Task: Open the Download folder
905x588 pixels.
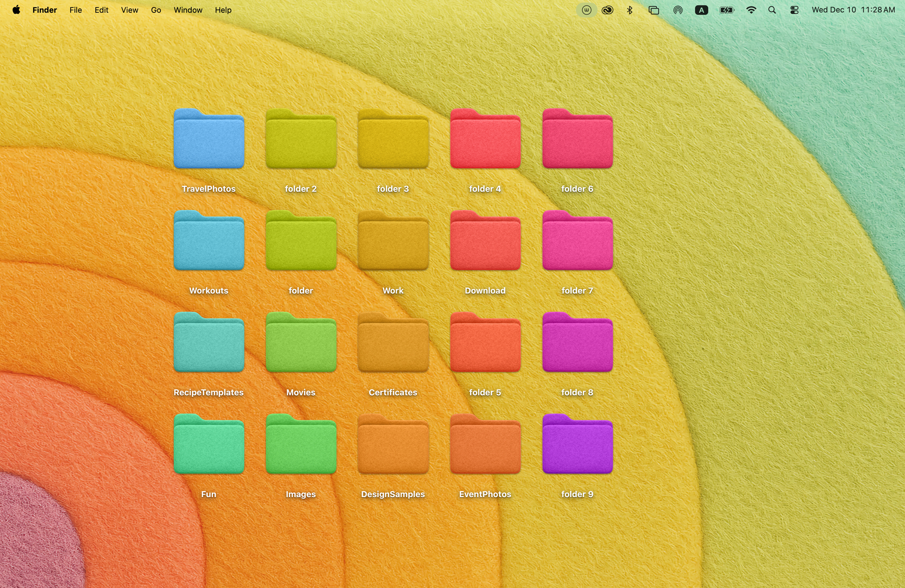Action: pos(485,241)
